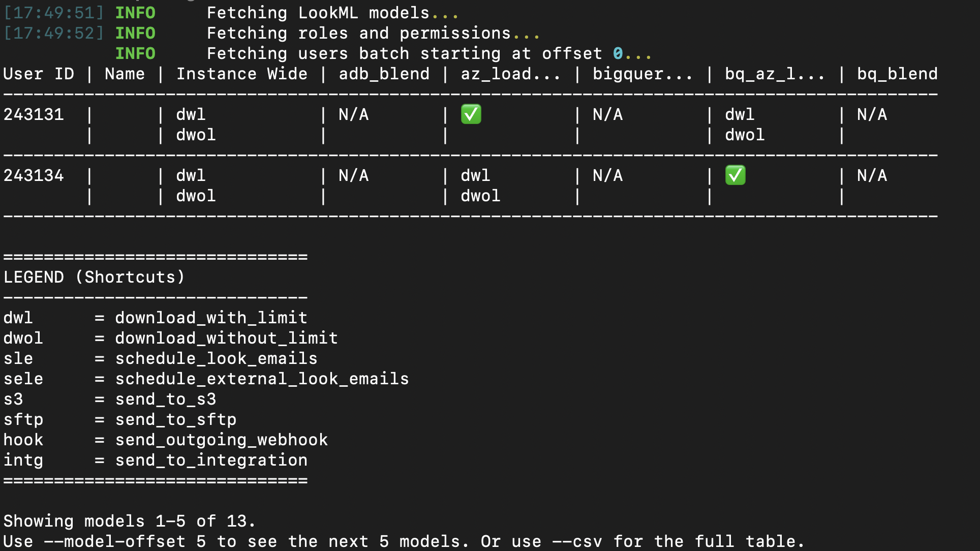Click the send_to_s3 legend entry

point(165,399)
